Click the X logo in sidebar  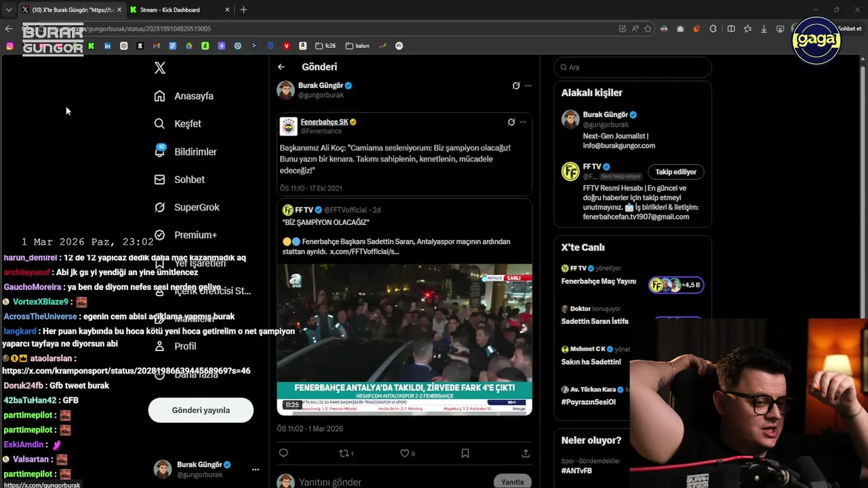pyautogui.click(x=160, y=68)
